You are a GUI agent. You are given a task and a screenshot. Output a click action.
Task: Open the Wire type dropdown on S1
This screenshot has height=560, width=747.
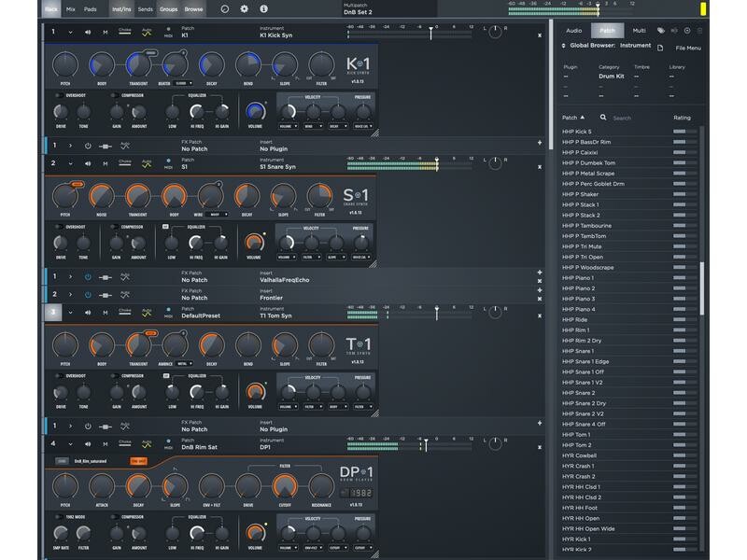217,214
